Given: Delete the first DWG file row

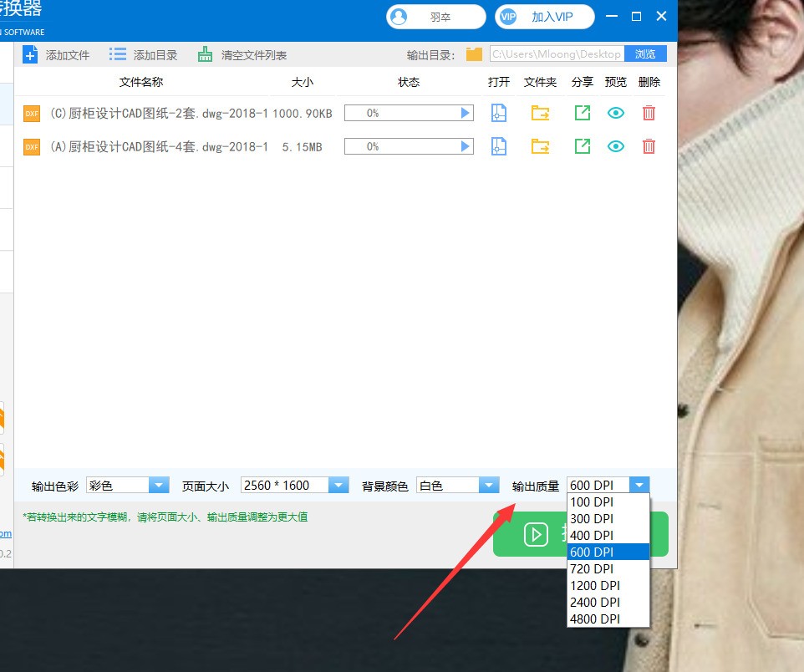Looking at the screenshot, I should coord(649,113).
